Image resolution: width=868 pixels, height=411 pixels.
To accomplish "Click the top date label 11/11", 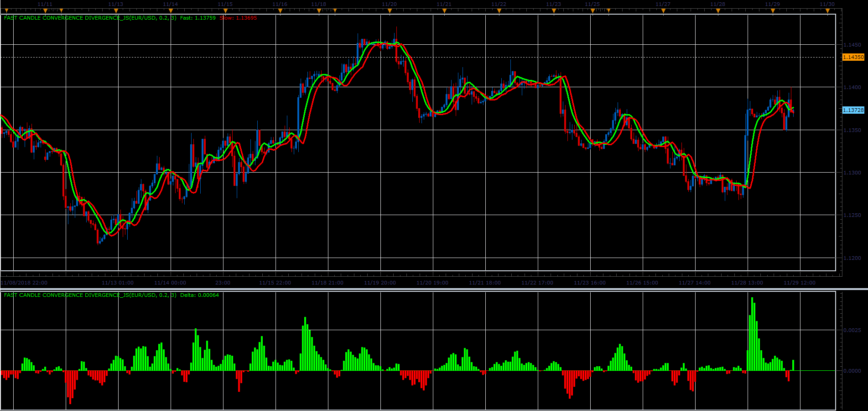I will tap(45, 4).
